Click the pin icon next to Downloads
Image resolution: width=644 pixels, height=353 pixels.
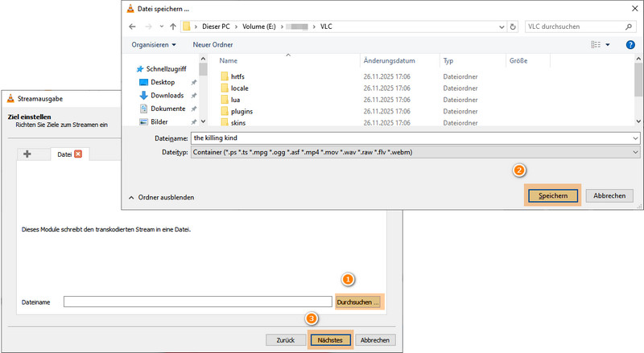point(193,96)
